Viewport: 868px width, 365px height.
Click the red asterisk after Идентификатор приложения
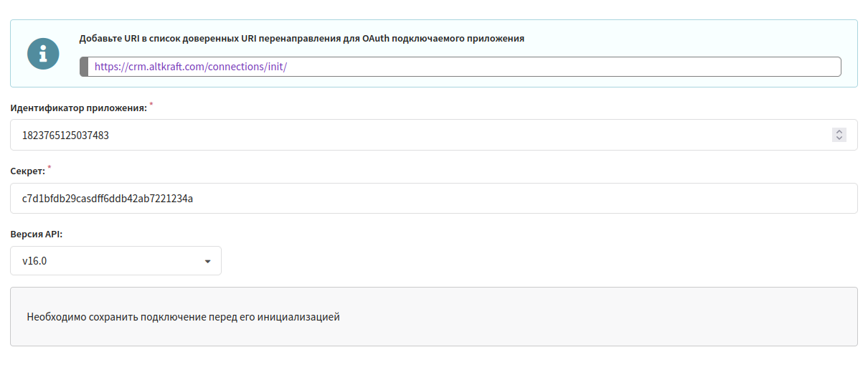(x=151, y=105)
